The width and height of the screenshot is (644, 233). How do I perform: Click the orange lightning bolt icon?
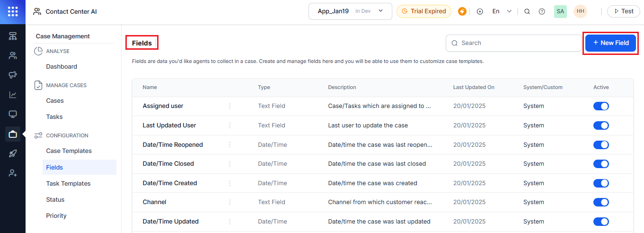click(462, 11)
